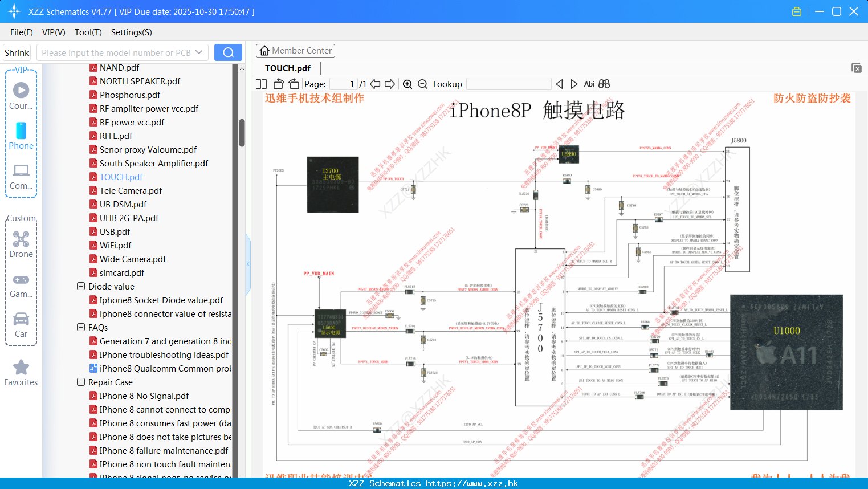868x489 pixels.
Task: Click the blue search button
Action: click(228, 52)
